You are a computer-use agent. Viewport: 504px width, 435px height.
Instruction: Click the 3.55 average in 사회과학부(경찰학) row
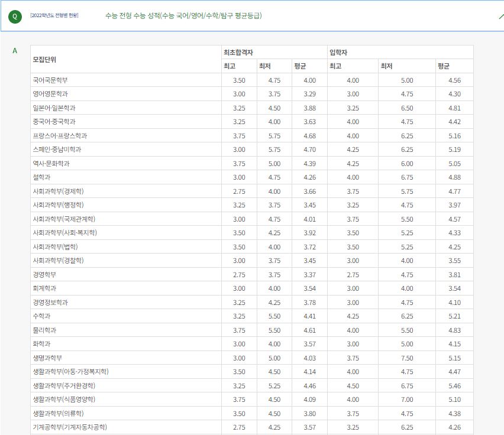click(x=454, y=261)
